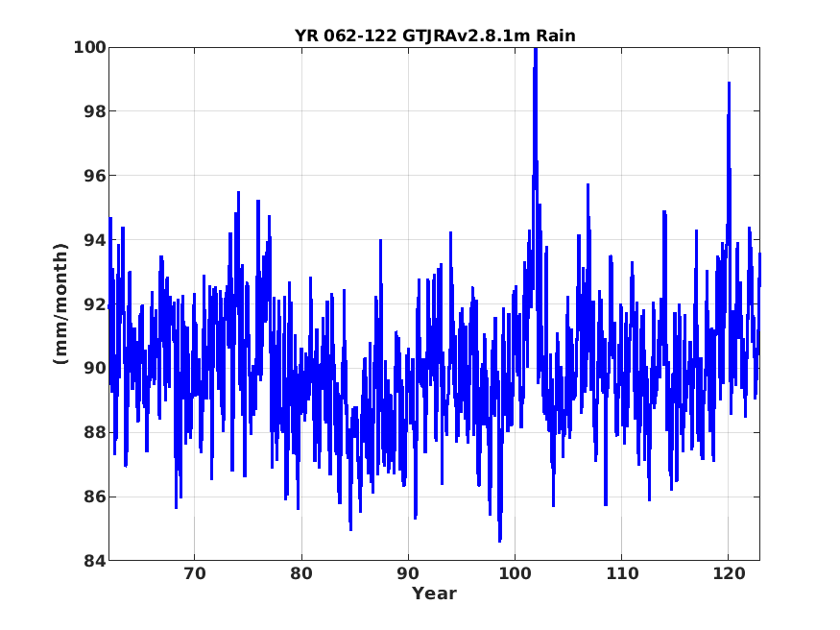Click y-axis tick label '92'
This screenshot has width=840, height=630.
click(95, 304)
